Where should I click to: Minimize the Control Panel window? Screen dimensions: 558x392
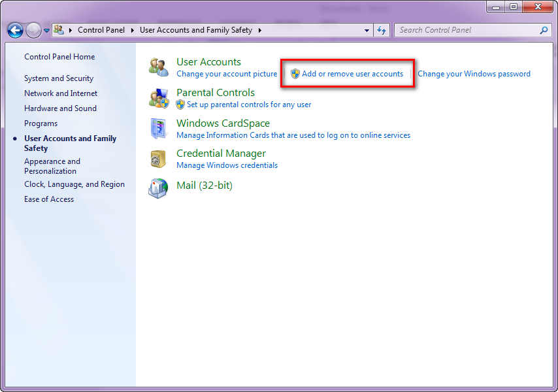(496, 7)
